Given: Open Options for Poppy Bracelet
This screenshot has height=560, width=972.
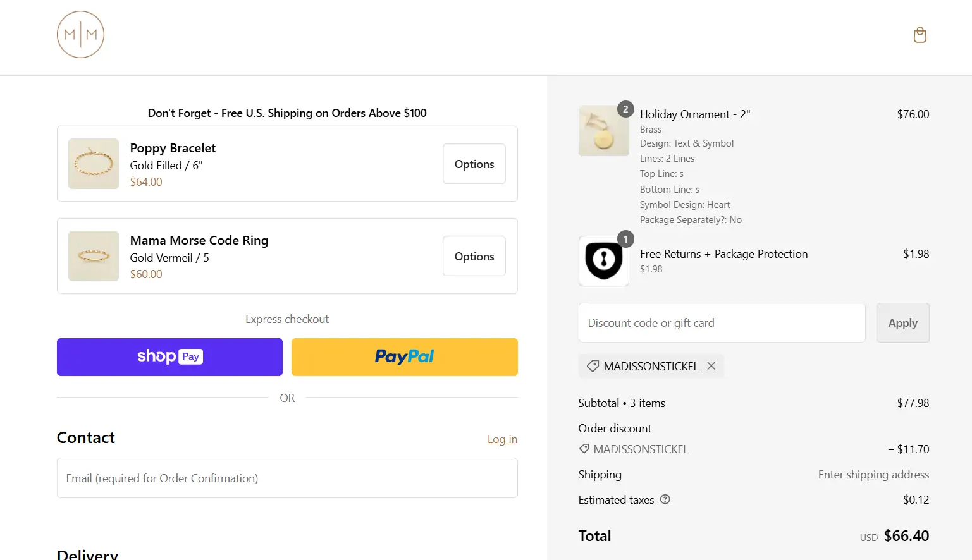Looking at the screenshot, I should click(x=474, y=164).
